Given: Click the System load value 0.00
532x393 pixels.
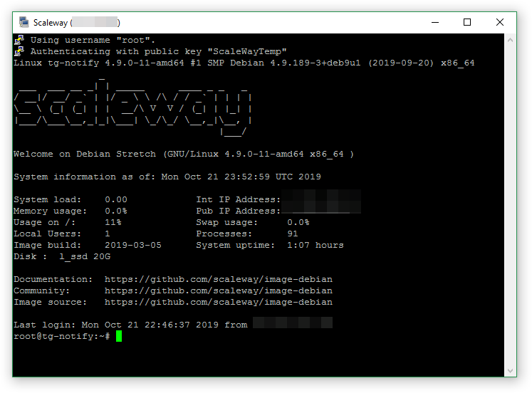Looking at the screenshot, I should point(116,199).
